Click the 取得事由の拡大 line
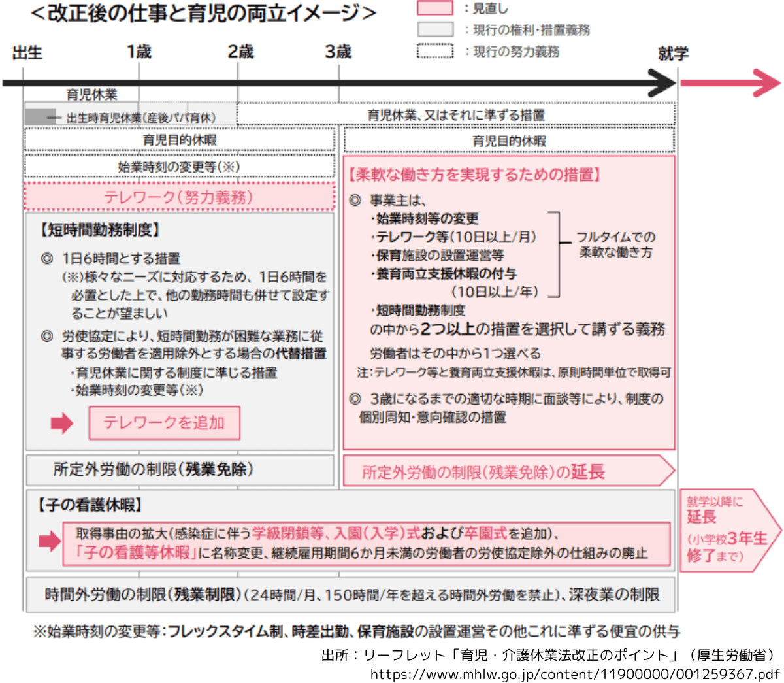Viewport: 784px width, 683px height. point(318,534)
